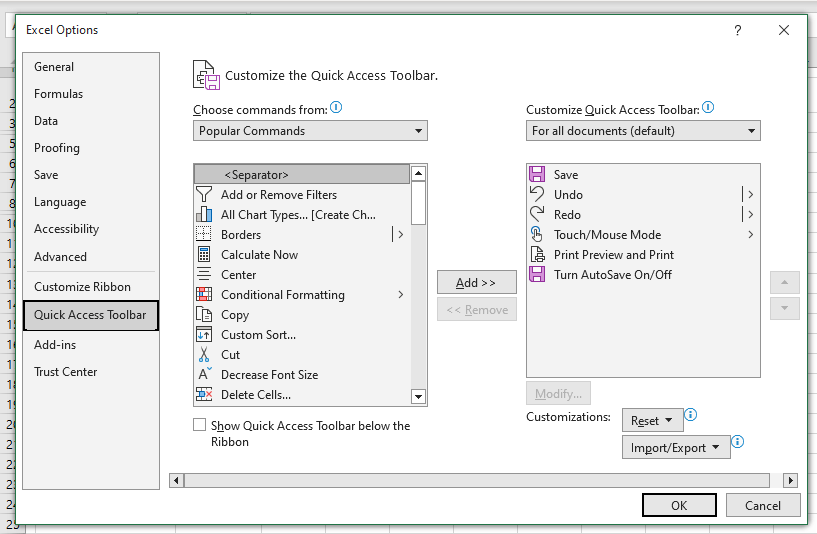Open the Popular Commands dropdown
Screen dimensions: 817x534
tap(310, 131)
